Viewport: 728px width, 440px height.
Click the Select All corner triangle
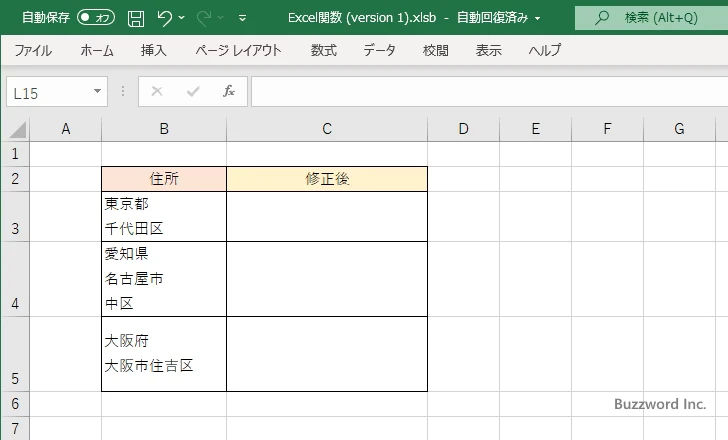tap(17, 129)
